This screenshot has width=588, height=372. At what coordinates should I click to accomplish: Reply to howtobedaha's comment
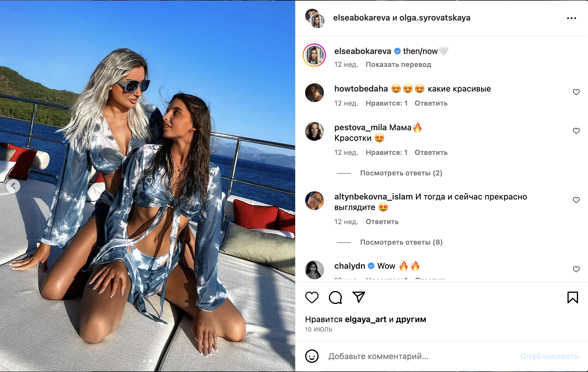pyautogui.click(x=431, y=103)
